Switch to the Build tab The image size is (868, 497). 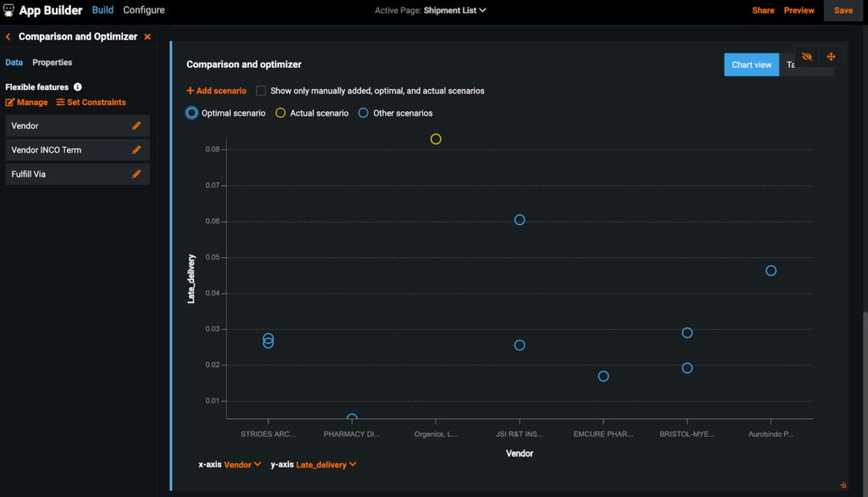(103, 10)
